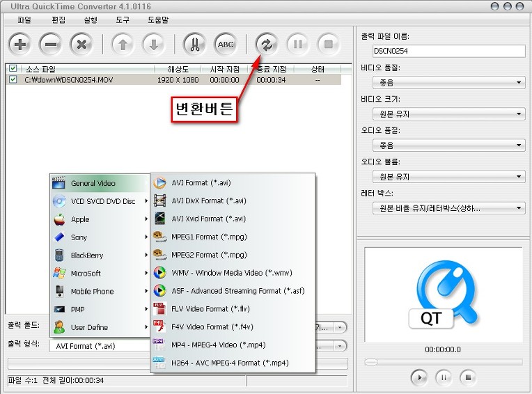Pause conversion using toolbar pause button
532x394 pixels.
[x=297, y=44]
